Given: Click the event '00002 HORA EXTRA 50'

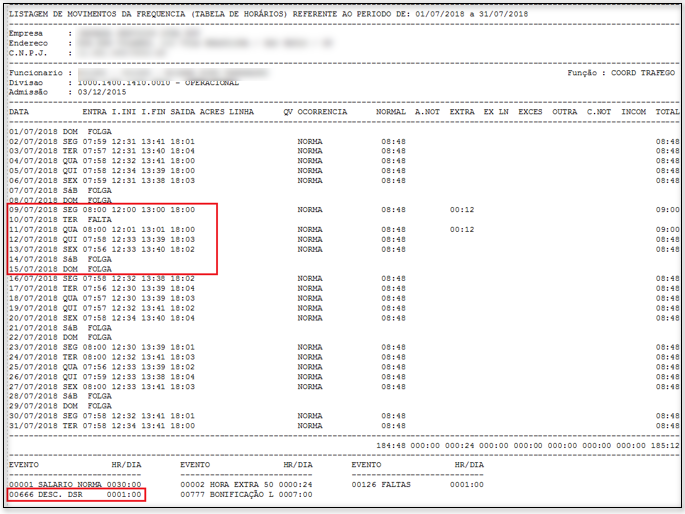Looking at the screenshot, I should 227,485.
